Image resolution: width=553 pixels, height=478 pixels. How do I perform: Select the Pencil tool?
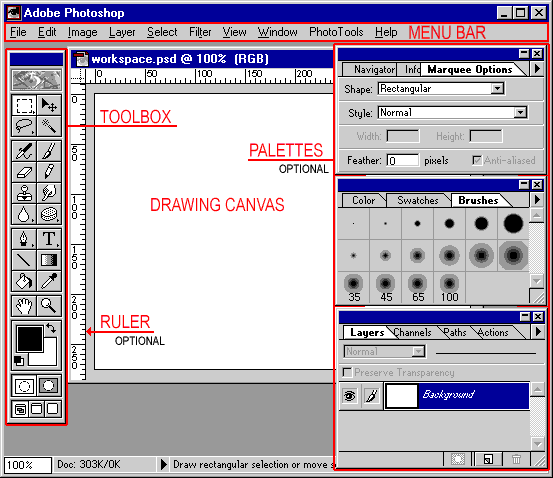pos(49,172)
